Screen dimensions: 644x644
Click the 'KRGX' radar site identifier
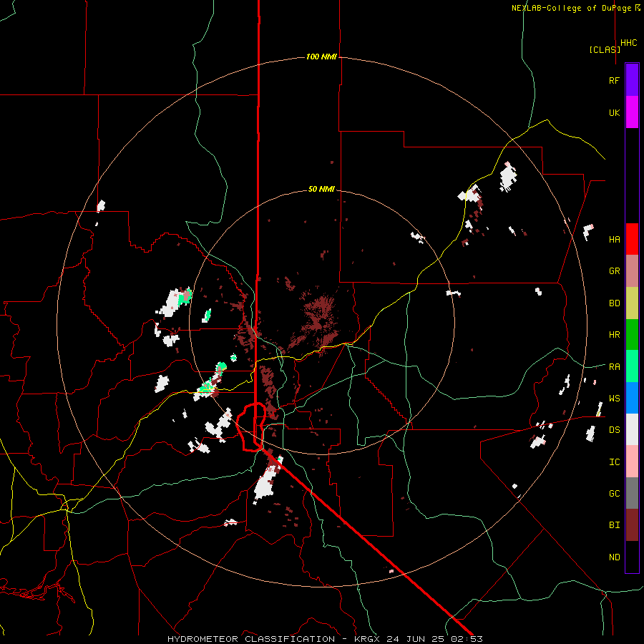[x=369, y=639]
